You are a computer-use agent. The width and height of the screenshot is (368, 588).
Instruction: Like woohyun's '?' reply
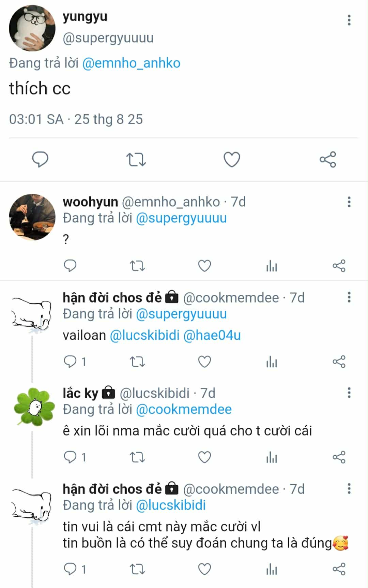[x=204, y=266]
